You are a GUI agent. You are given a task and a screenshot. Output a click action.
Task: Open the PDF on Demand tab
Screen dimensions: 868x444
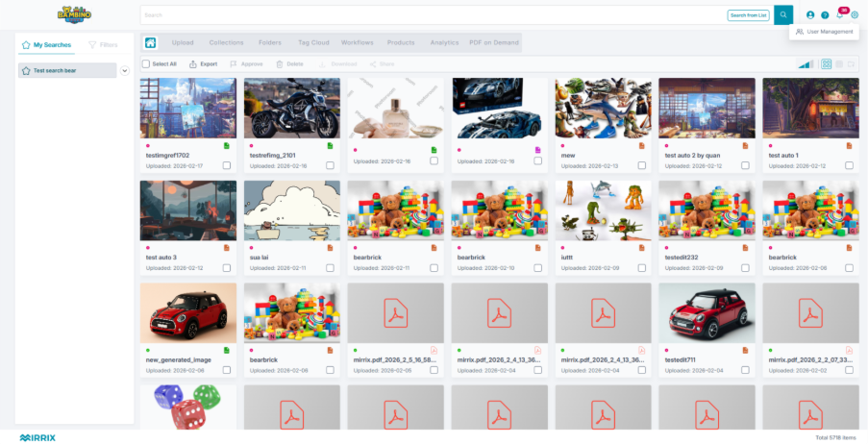point(494,42)
